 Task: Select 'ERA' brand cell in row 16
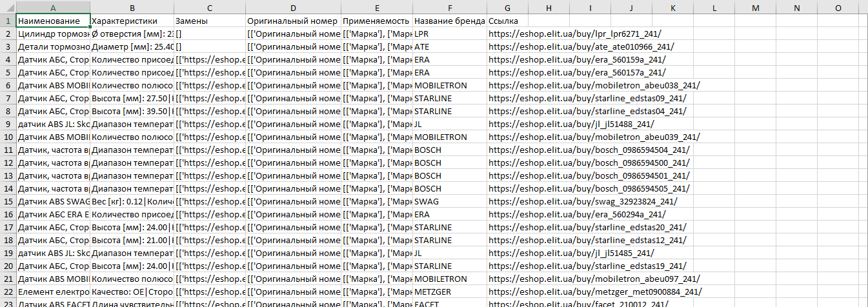click(449, 214)
